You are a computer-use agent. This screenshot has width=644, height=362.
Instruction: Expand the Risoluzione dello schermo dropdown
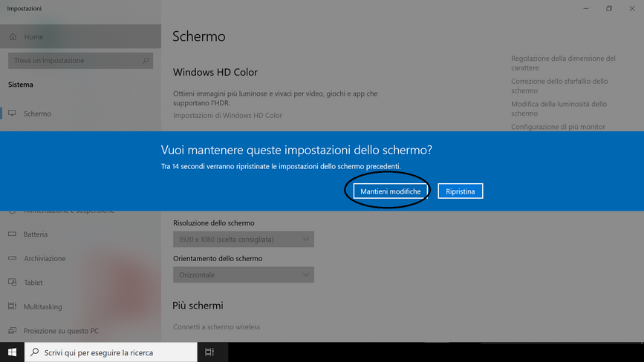point(244,240)
